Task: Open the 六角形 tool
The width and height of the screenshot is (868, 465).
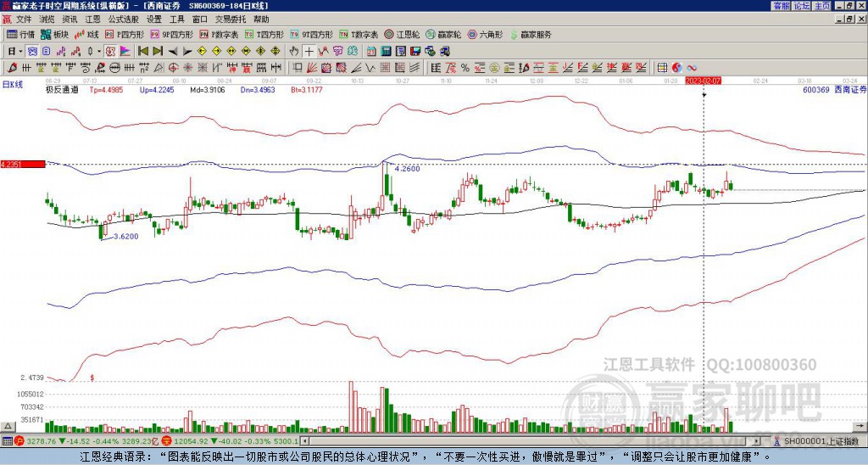Action: [485, 34]
